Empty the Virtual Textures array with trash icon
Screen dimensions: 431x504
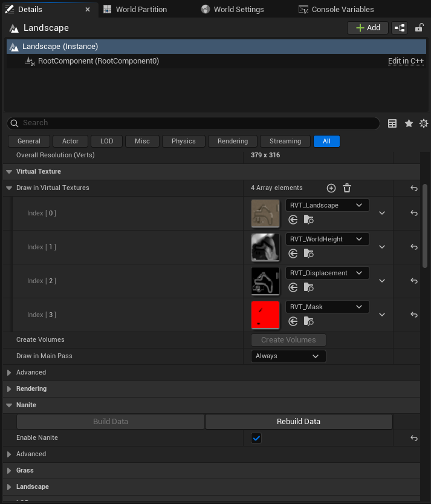tap(347, 188)
